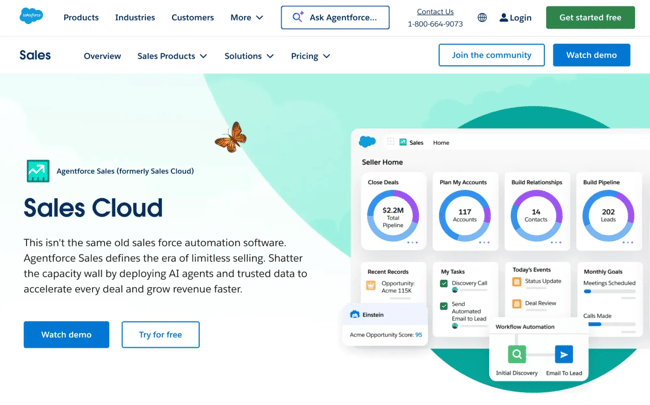650x405 pixels.
Task: Go to the Overview tab
Action: (x=102, y=56)
